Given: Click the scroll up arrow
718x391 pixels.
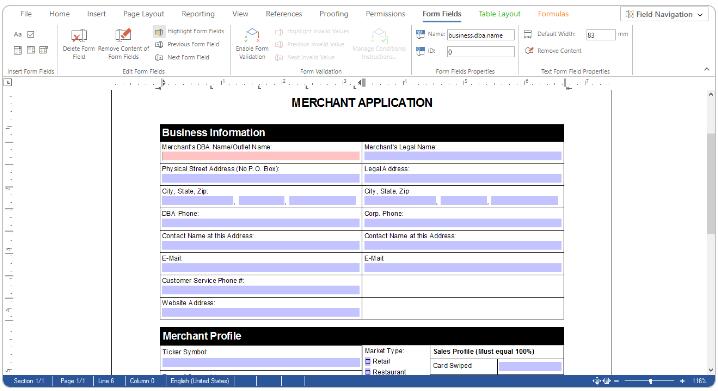Looking at the screenshot, I should click(x=711, y=94).
